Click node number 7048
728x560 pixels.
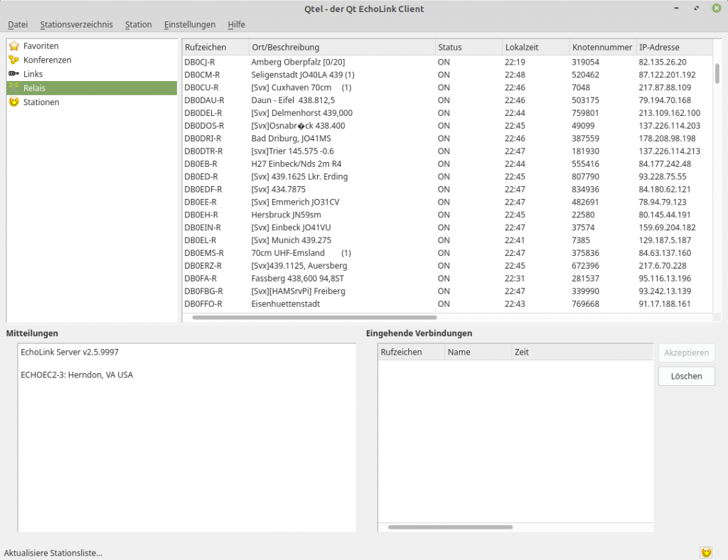coord(581,87)
